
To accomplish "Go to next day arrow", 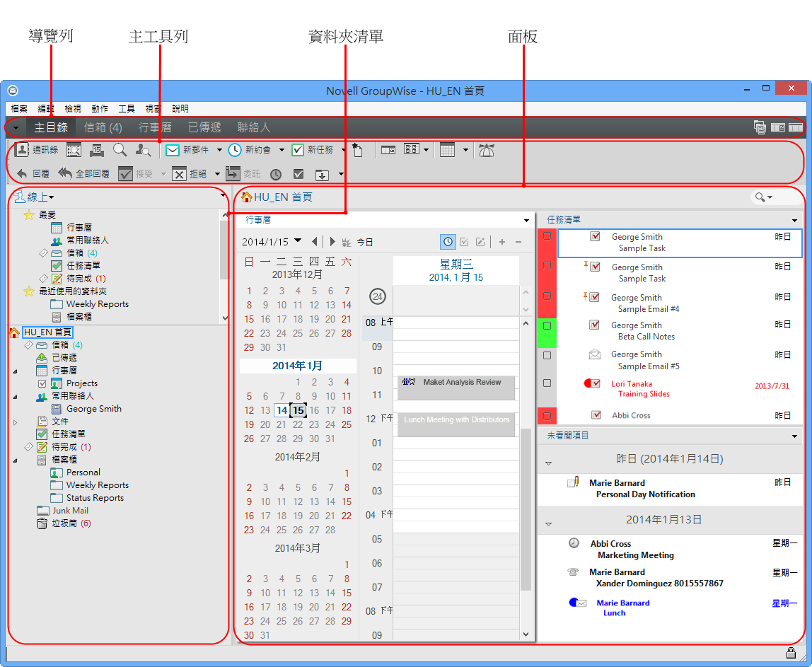I will pos(332,242).
